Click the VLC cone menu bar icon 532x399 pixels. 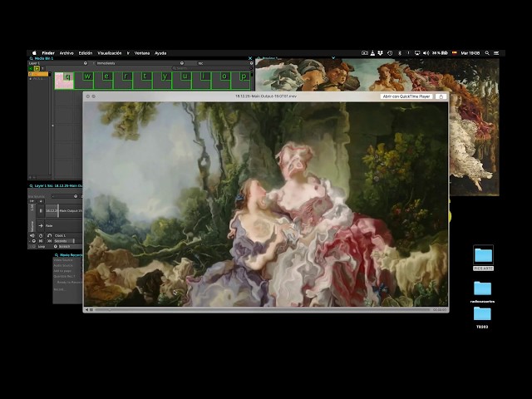372,53
